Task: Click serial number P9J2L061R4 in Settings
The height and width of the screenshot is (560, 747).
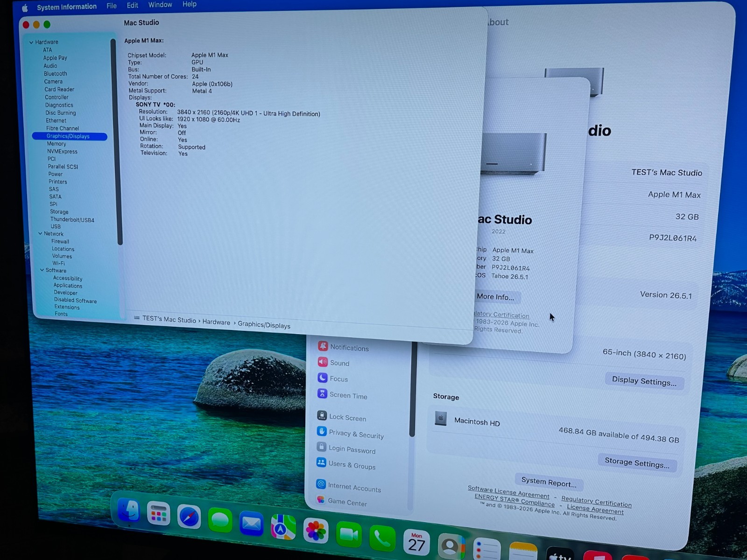Action: tap(673, 238)
